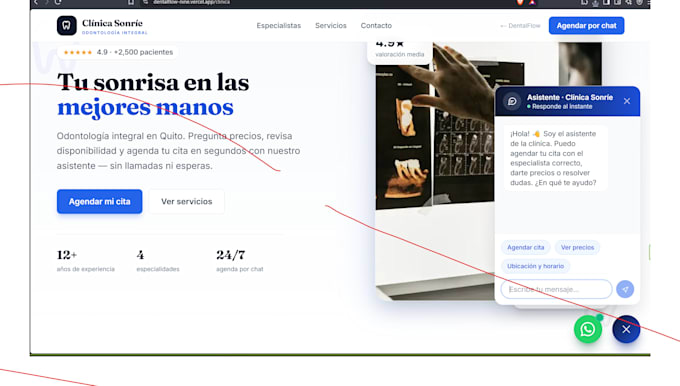Follow the DentalFlow back link
The image size is (680, 386).
pos(520,26)
